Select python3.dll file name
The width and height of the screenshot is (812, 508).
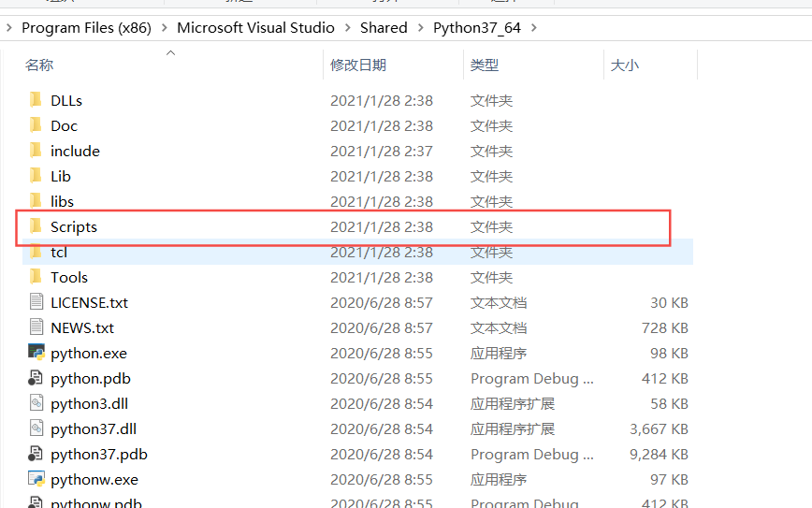click(x=89, y=404)
